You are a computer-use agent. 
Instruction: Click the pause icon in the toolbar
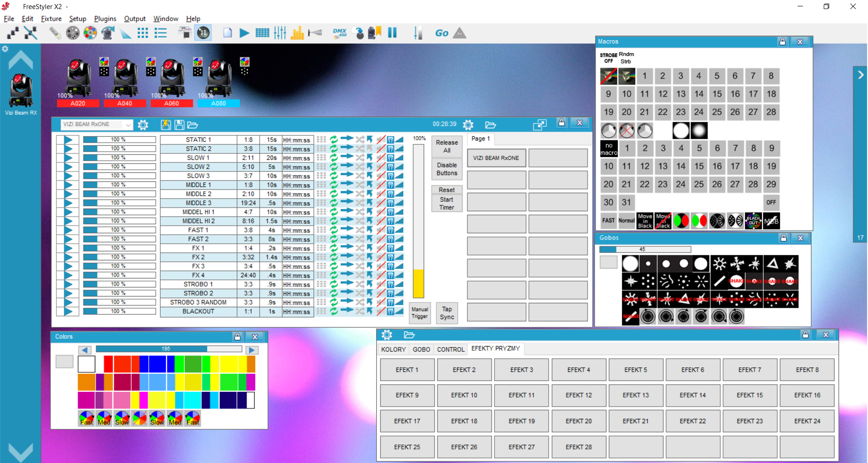pyautogui.click(x=392, y=32)
